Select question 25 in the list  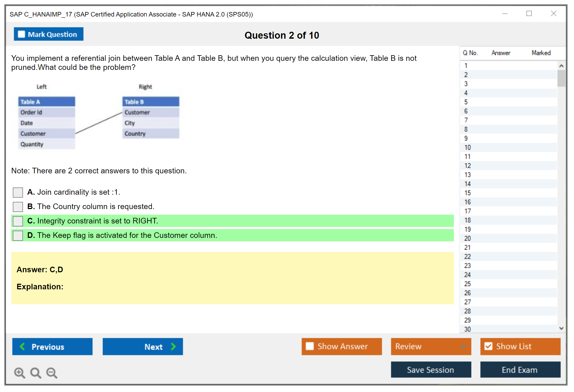(x=467, y=284)
